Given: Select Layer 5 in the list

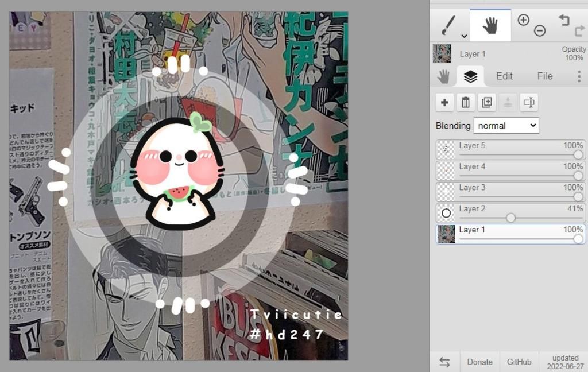Looking at the screenshot, I should 510,150.
